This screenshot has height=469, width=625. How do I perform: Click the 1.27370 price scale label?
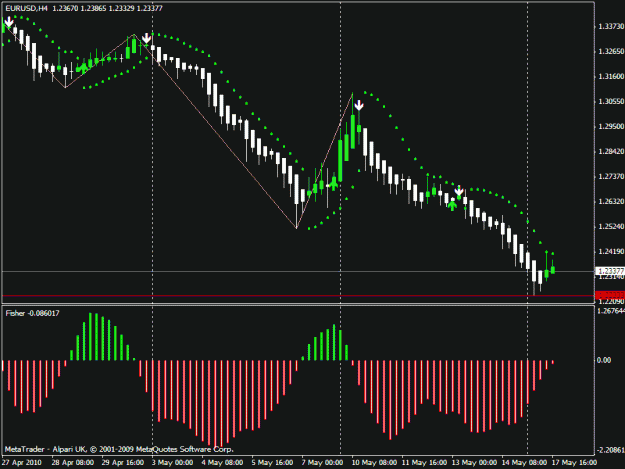tap(611, 176)
